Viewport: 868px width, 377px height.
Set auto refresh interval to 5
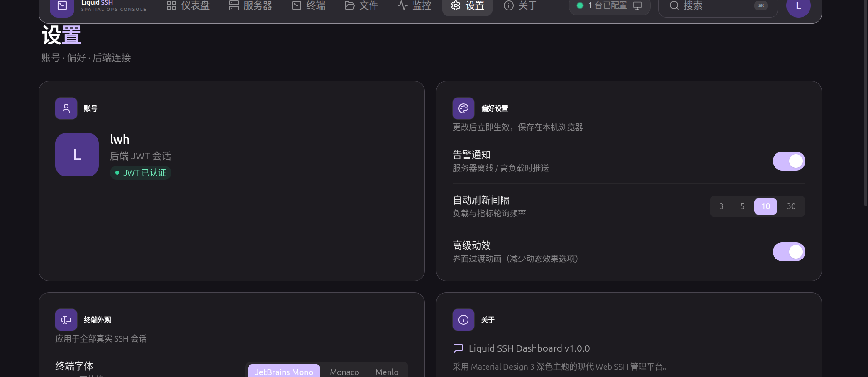[x=742, y=206]
